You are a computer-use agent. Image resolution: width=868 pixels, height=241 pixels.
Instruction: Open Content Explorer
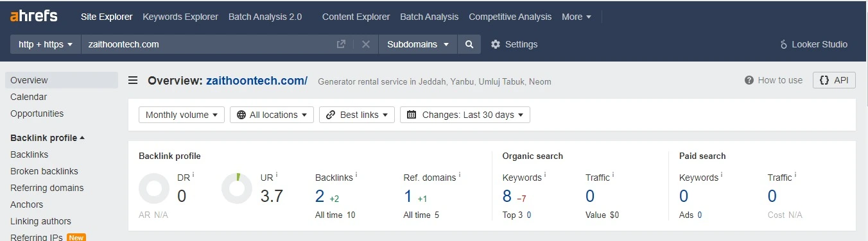[356, 17]
